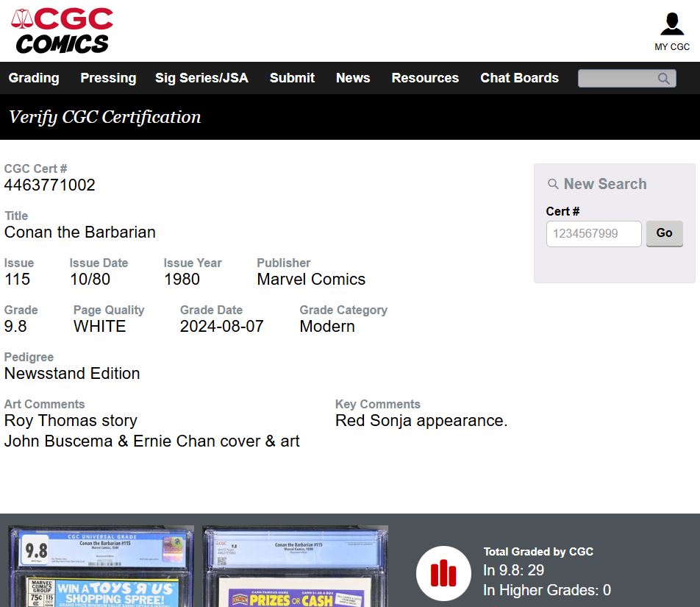Screen dimensions: 700x607
Task: Click the CGC Comics logo
Action: click(x=63, y=31)
